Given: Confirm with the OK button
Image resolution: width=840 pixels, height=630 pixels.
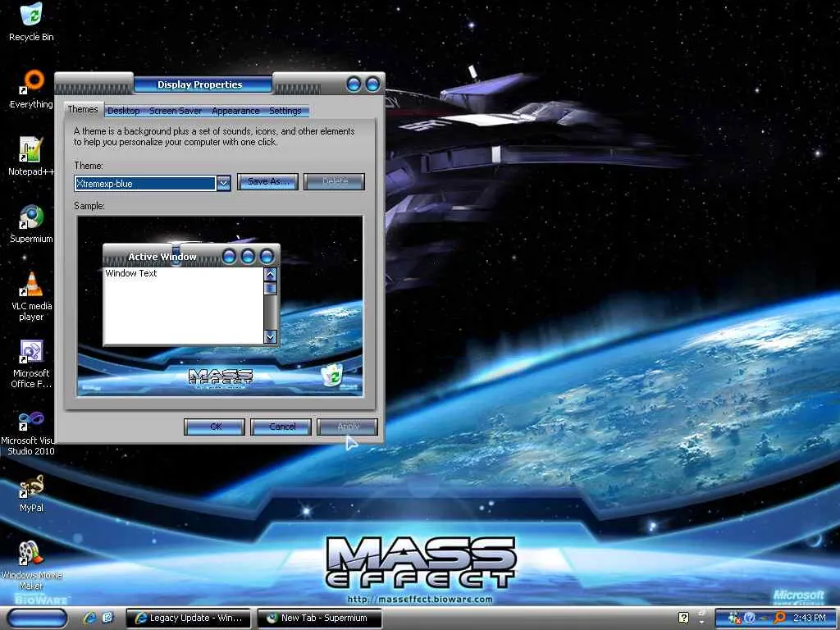Looking at the screenshot, I should click(215, 427).
